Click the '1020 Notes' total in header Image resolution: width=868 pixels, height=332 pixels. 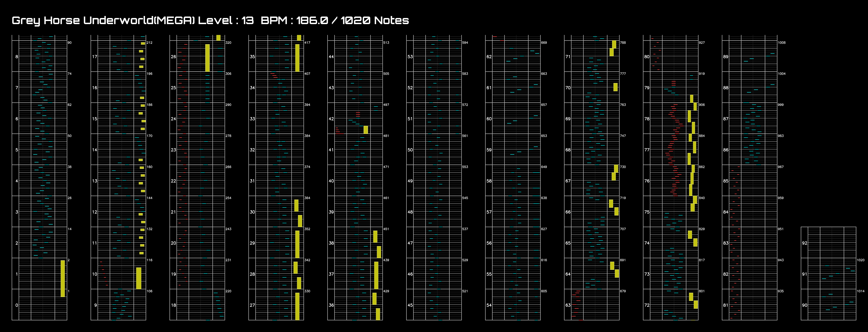pyautogui.click(x=375, y=20)
